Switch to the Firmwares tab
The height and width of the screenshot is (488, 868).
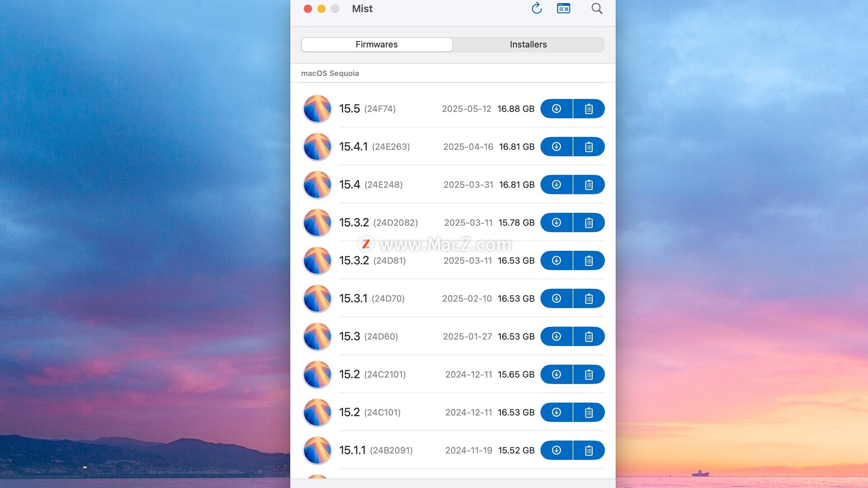click(x=377, y=44)
